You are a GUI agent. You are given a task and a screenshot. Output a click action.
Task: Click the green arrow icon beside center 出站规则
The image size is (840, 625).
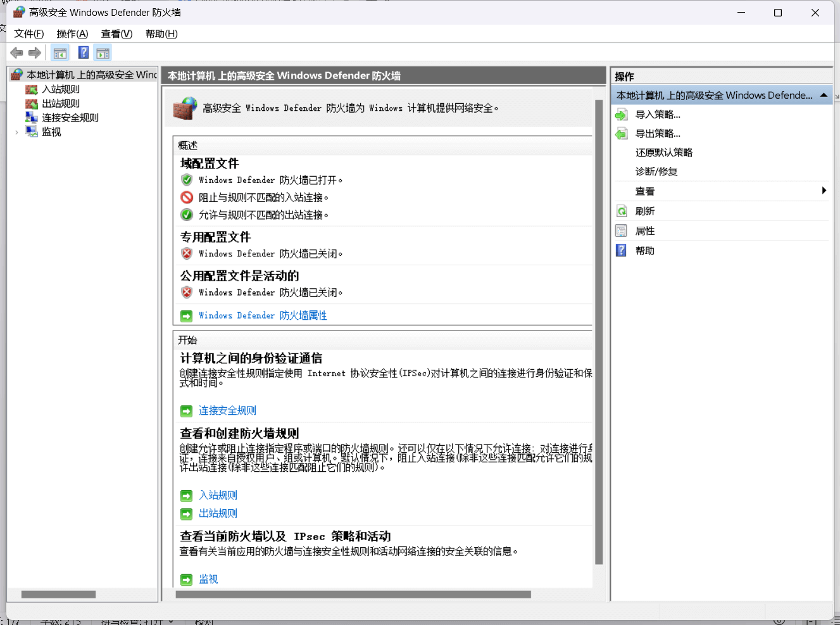(186, 514)
